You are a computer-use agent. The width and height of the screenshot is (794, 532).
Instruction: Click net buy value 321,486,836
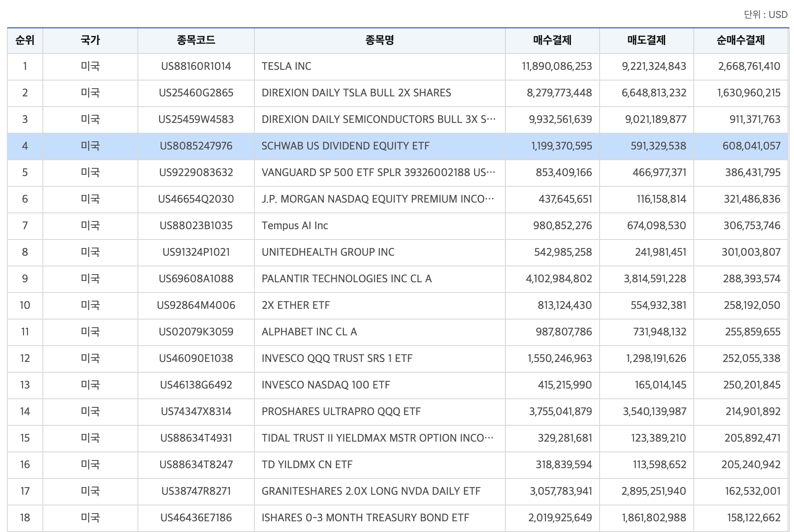point(752,199)
